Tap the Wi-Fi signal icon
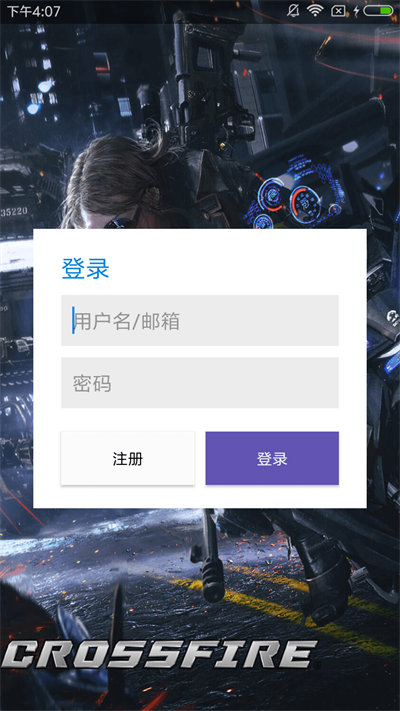Image resolution: width=400 pixels, height=711 pixels. pyautogui.click(x=314, y=10)
